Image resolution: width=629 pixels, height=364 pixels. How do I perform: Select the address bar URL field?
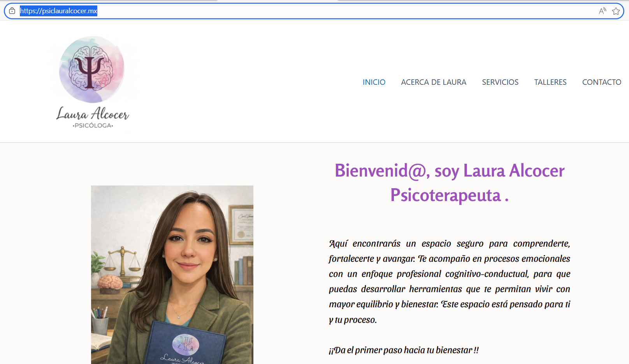coord(272,11)
